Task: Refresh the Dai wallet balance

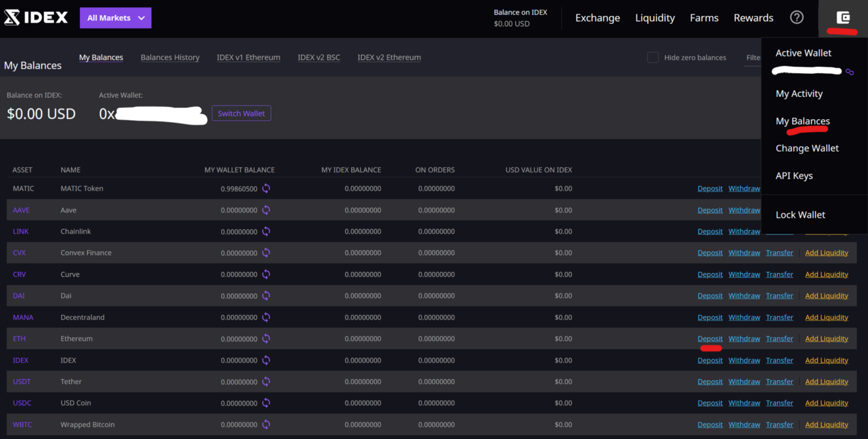Action: [266, 296]
